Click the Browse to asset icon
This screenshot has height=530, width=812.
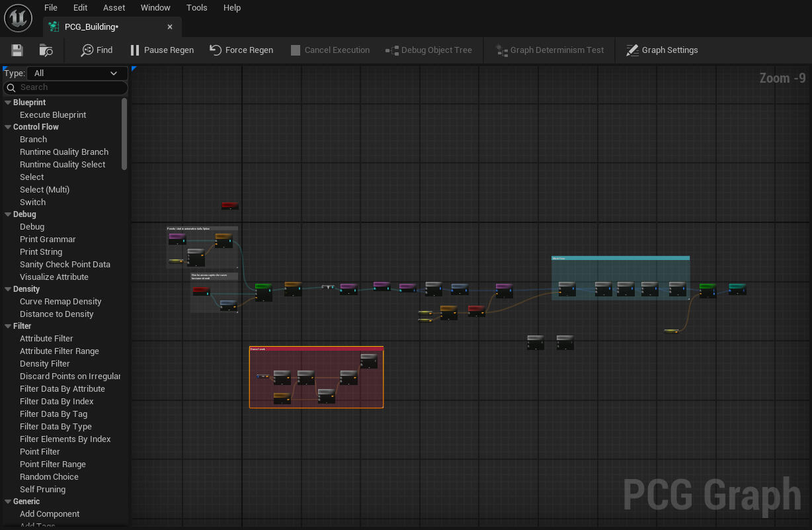[45, 50]
